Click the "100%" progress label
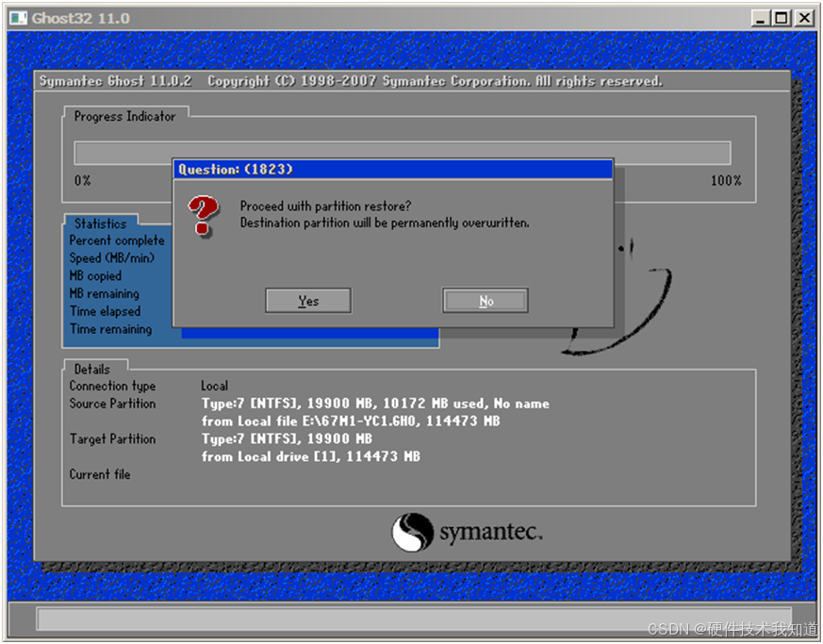The height and width of the screenshot is (644, 823). (726, 180)
